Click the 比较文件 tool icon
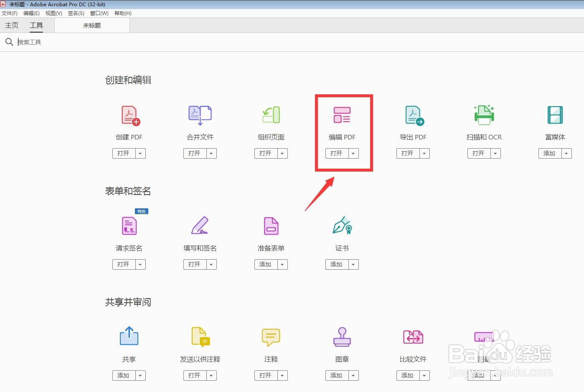Image resolution: width=584 pixels, height=392 pixels. click(413, 337)
